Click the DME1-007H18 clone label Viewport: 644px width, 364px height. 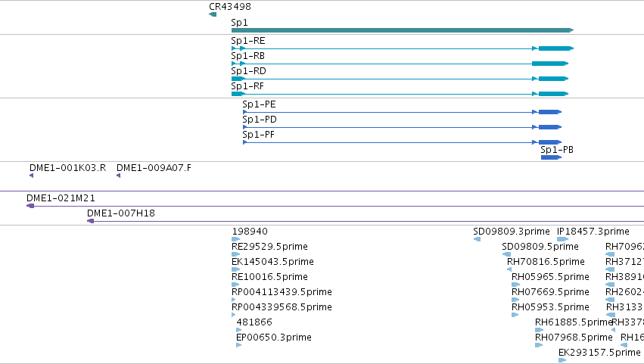tap(121, 213)
